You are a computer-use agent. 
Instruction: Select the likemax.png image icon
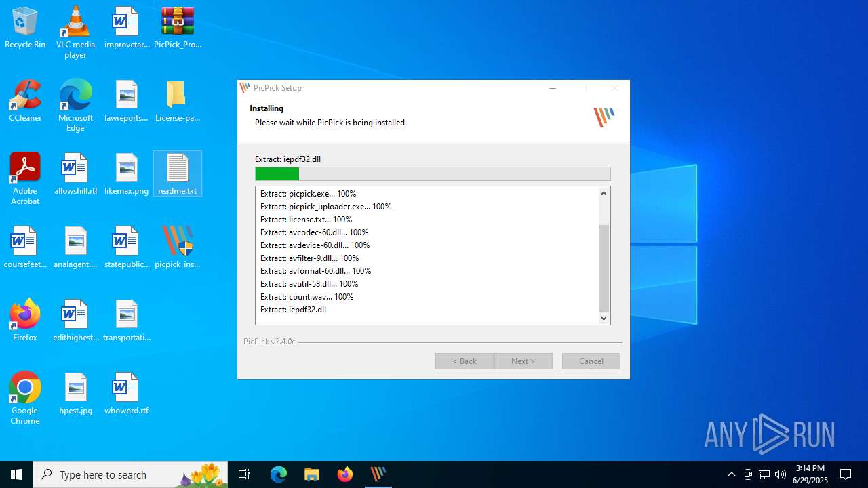pos(127,175)
